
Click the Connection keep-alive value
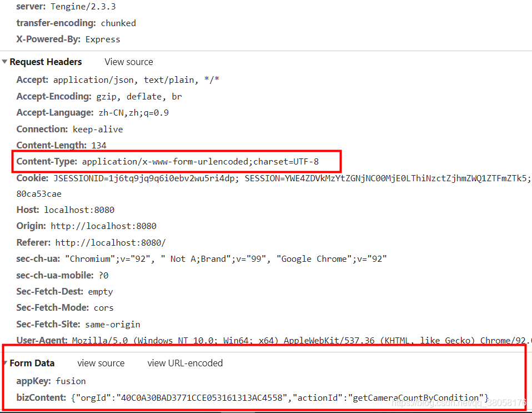click(98, 128)
